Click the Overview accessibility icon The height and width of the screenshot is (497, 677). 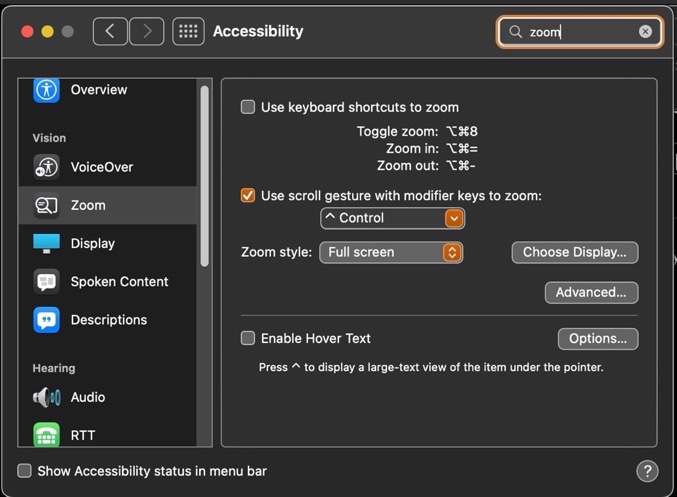click(x=46, y=90)
